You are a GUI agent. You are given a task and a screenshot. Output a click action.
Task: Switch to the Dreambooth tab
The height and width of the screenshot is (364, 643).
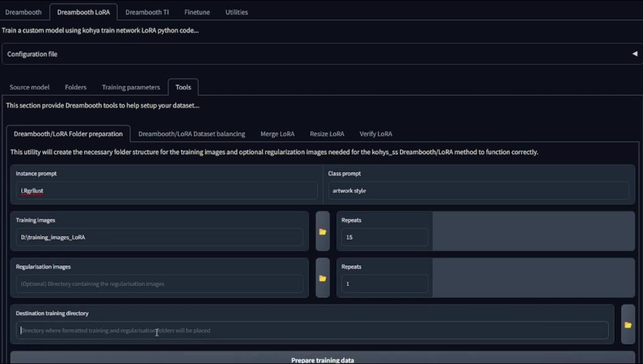(23, 12)
